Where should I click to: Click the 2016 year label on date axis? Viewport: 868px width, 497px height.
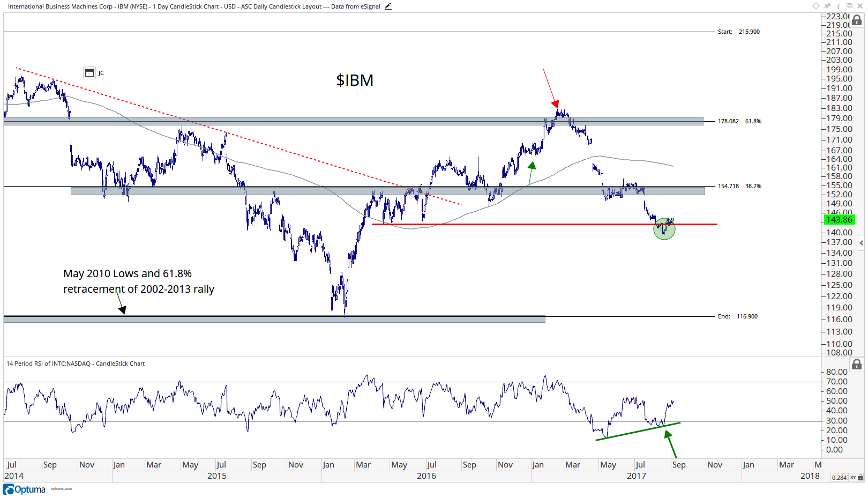[x=426, y=476]
